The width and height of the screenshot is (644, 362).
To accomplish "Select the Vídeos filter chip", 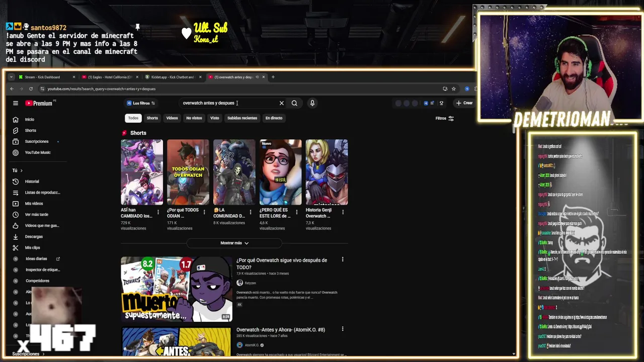I will click(x=172, y=118).
